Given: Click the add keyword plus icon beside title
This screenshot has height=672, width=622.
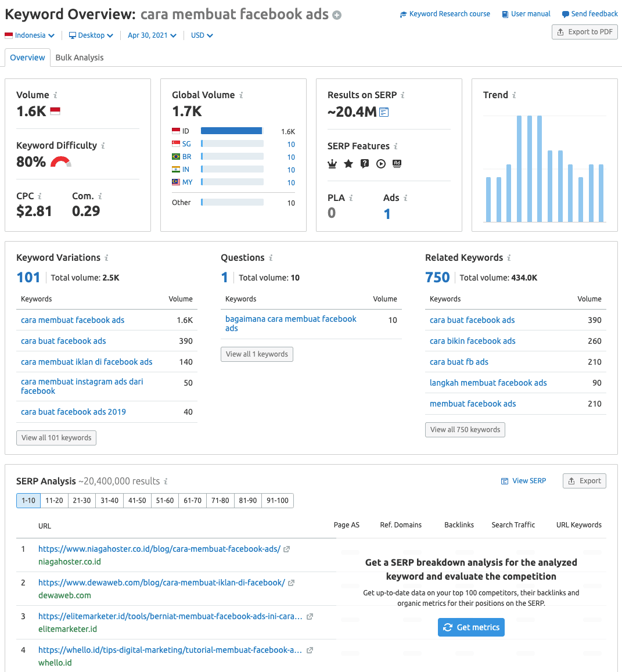Looking at the screenshot, I should pyautogui.click(x=337, y=15).
